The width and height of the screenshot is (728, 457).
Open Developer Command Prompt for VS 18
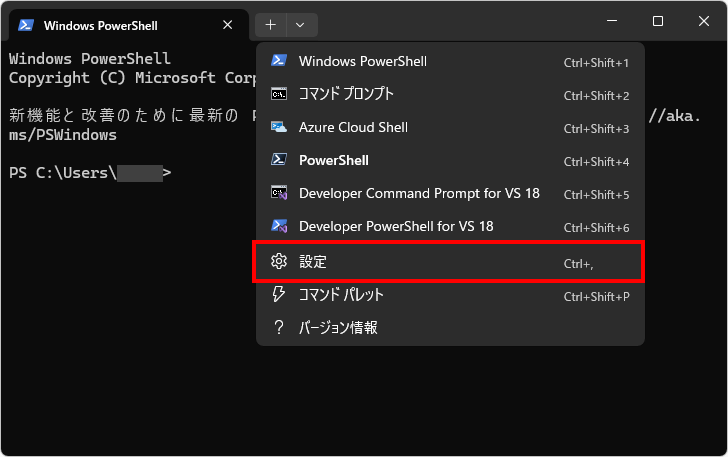[450, 193]
